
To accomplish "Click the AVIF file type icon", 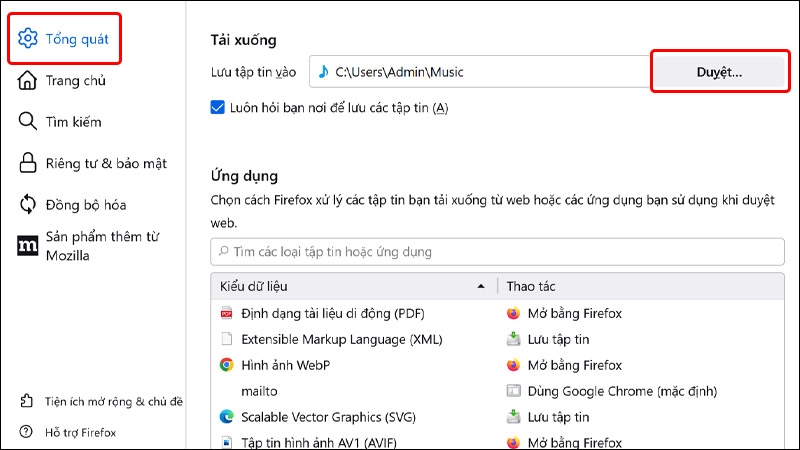I will coord(227,442).
